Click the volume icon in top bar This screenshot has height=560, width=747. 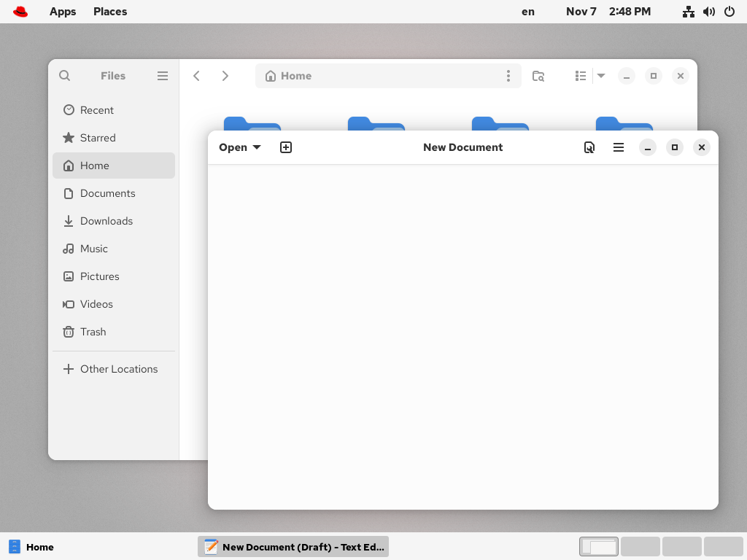[x=708, y=12]
